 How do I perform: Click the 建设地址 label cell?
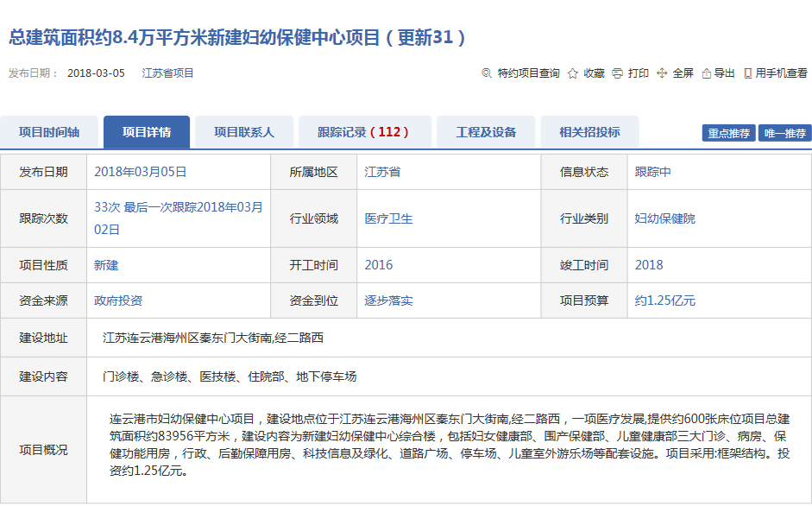coord(43,338)
